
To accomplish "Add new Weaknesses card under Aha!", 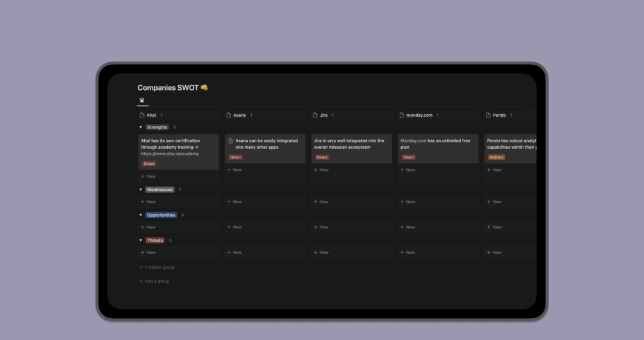I will (148, 202).
